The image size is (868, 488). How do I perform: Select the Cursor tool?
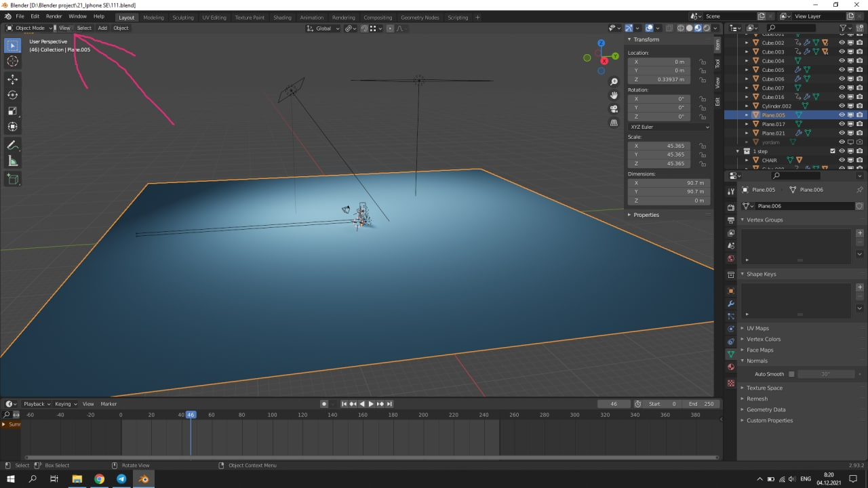[12, 62]
